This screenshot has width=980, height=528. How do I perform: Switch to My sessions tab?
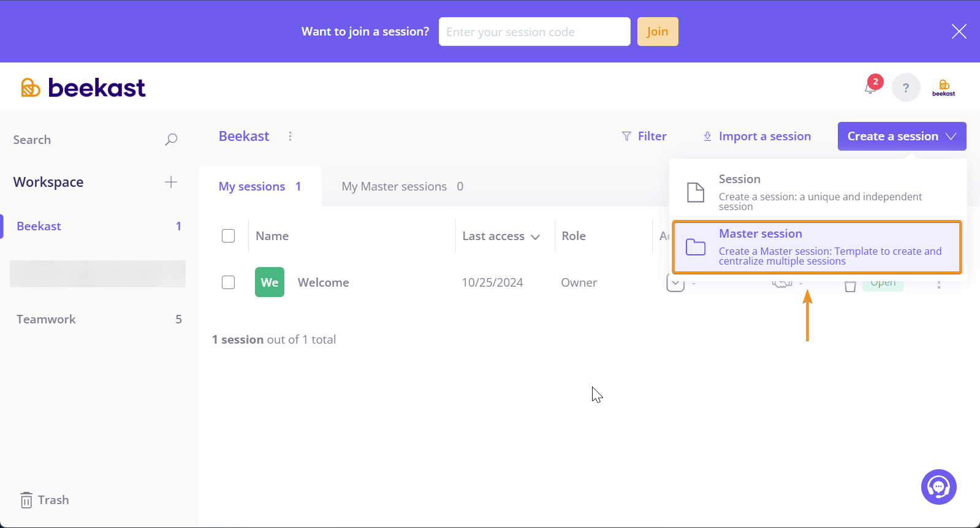tap(260, 186)
